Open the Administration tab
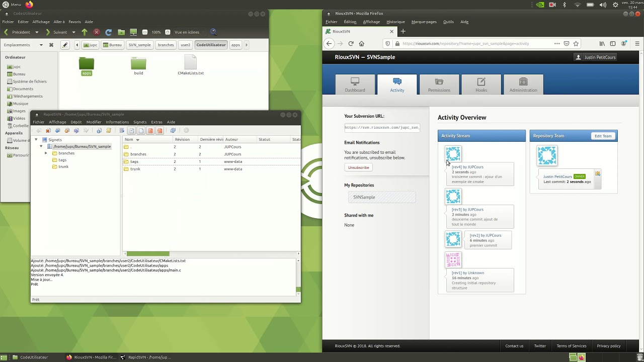Viewport: 644px width, 362px height. tap(523, 84)
